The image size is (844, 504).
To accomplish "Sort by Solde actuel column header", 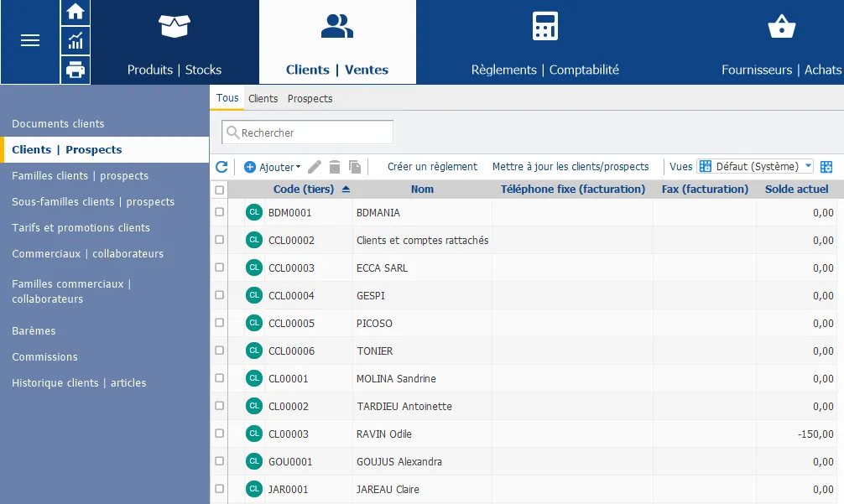I will tap(797, 190).
